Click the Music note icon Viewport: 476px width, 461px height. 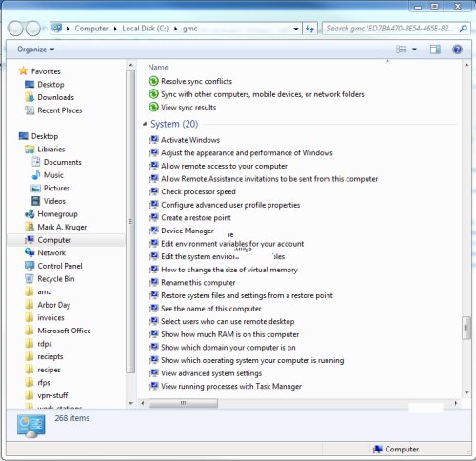tap(36, 174)
